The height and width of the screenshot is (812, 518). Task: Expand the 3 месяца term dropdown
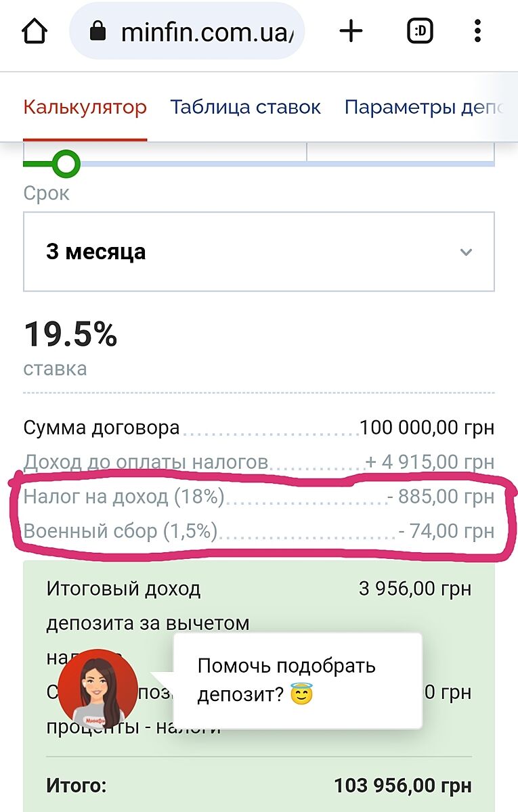click(259, 252)
